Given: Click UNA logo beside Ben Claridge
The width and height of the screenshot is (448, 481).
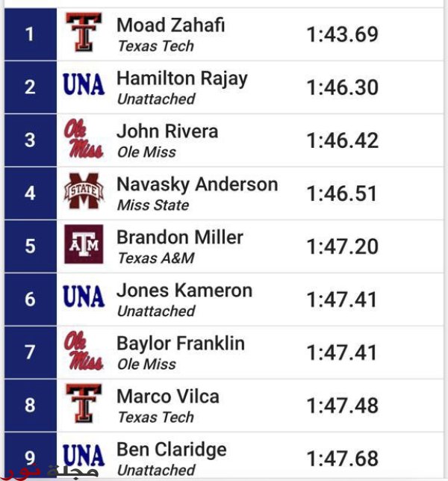Looking at the screenshot, I should point(84,456).
